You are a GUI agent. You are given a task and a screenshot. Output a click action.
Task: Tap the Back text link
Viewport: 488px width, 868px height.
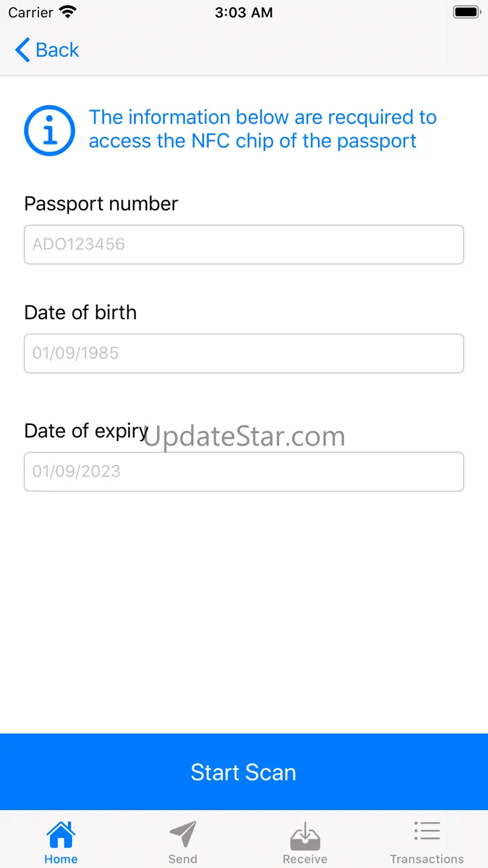[58, 50]
